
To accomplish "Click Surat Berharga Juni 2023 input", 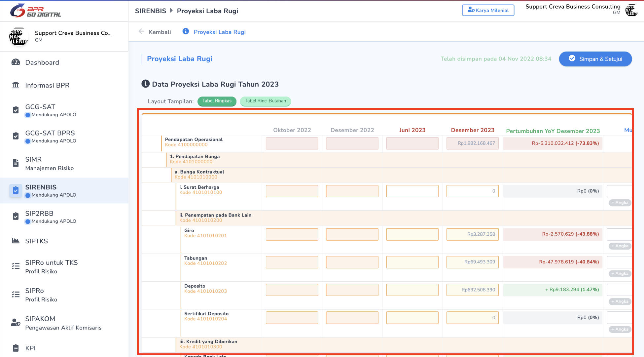I will click(x=412, y=191).
